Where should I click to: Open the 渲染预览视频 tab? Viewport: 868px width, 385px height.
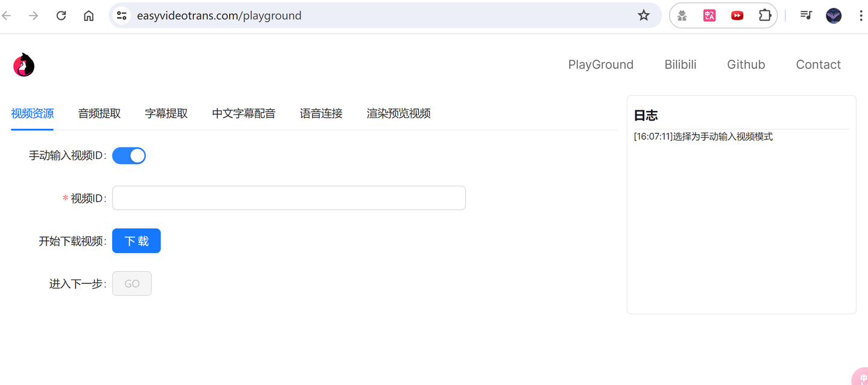click(398, 113)
